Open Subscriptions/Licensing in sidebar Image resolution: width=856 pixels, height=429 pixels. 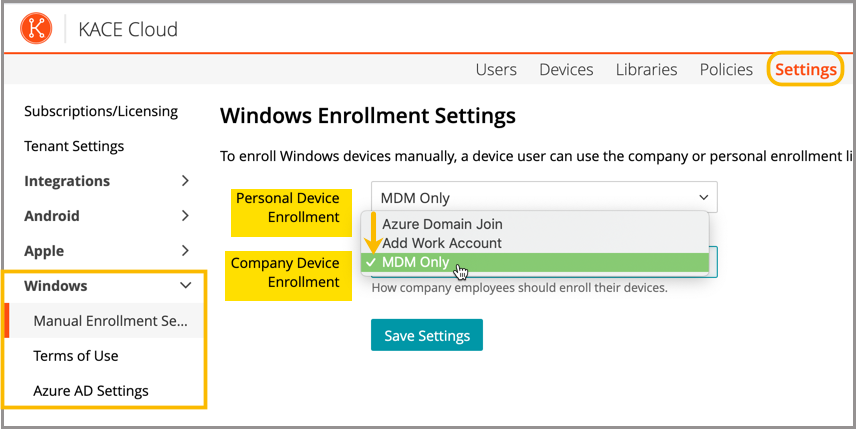click(x=101, y=111)
